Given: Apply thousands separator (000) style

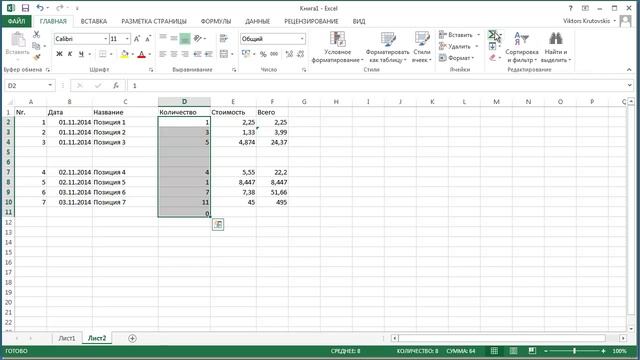Looking at the screenshot, I should [274, 54].
